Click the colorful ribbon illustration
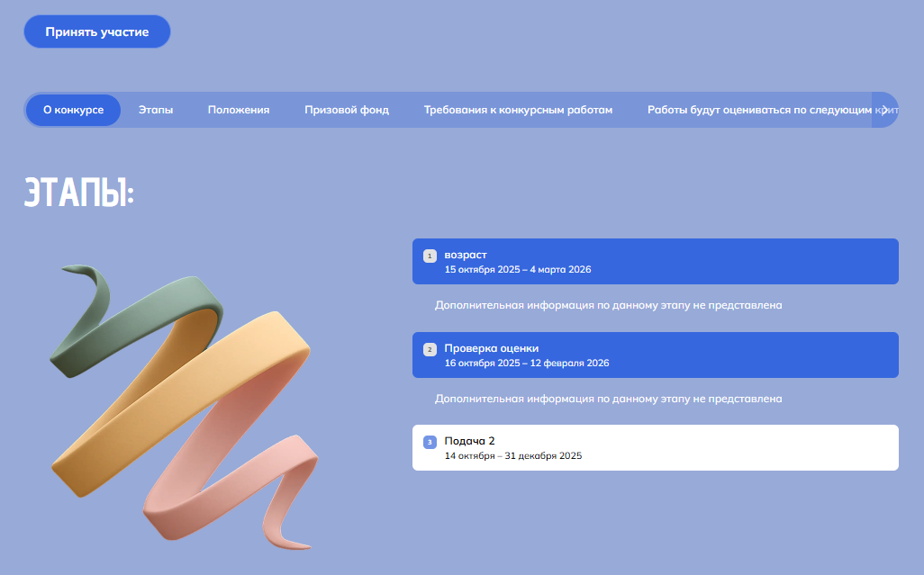 pos(184,408)
